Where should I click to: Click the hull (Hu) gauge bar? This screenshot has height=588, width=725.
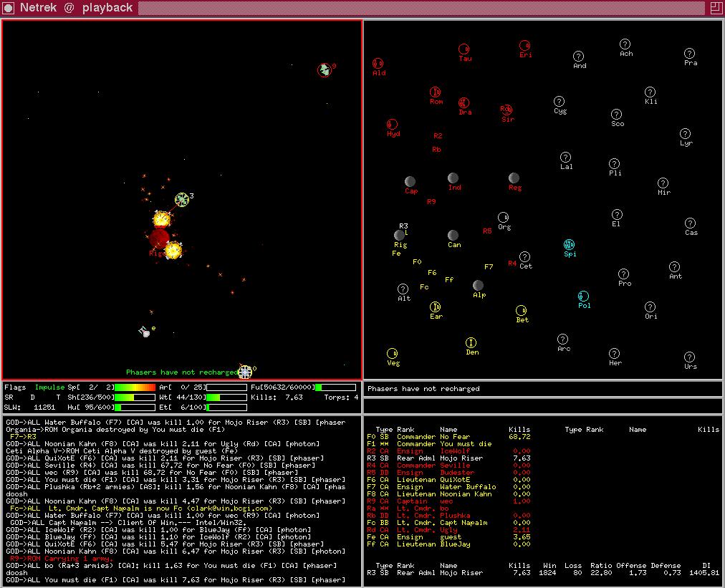pos(135,408)
